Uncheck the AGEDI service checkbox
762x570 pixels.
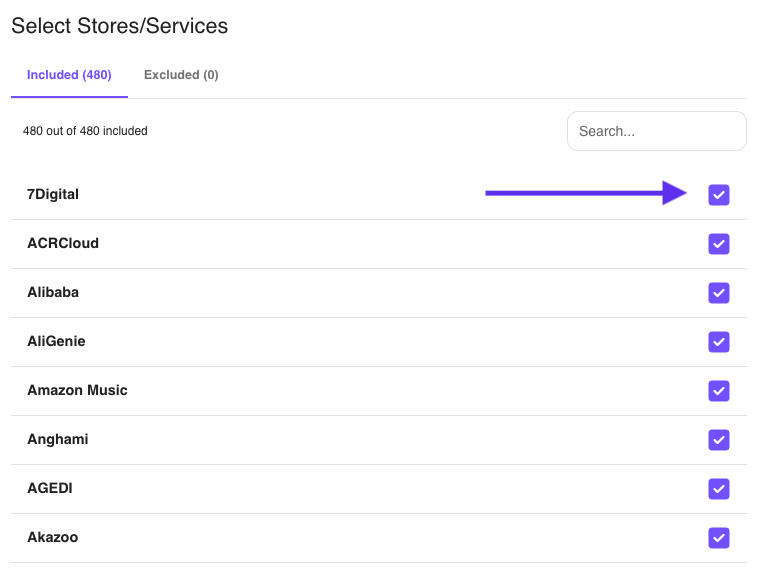(718, 489)
